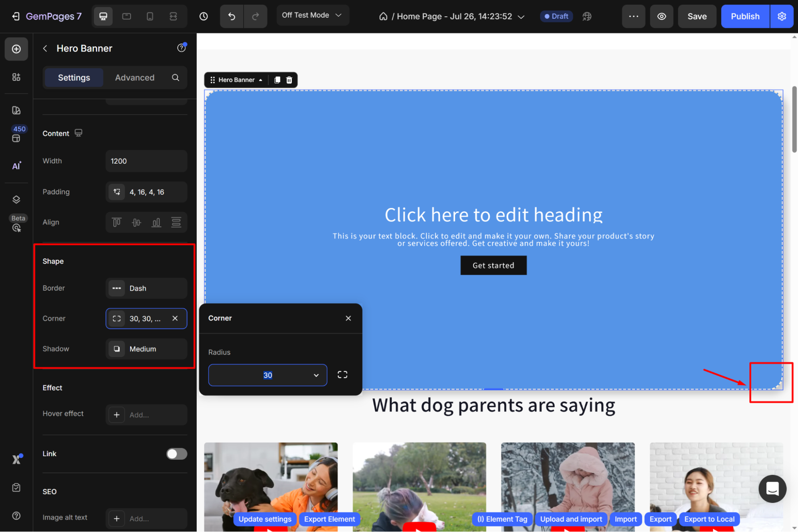Click the Publish button
Viewport: 798px width, 532px height.
[x=745, y=16]
